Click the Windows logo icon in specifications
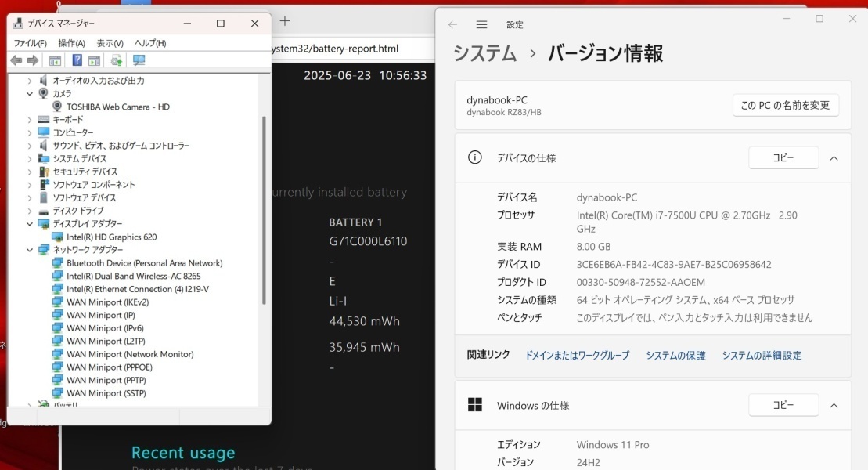 click(475, 405)
